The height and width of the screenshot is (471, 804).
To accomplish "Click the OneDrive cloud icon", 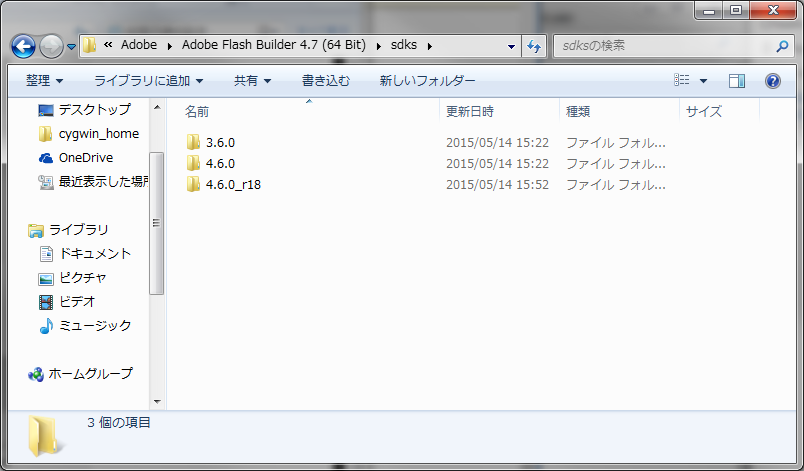I will click(x=46, y=158).
